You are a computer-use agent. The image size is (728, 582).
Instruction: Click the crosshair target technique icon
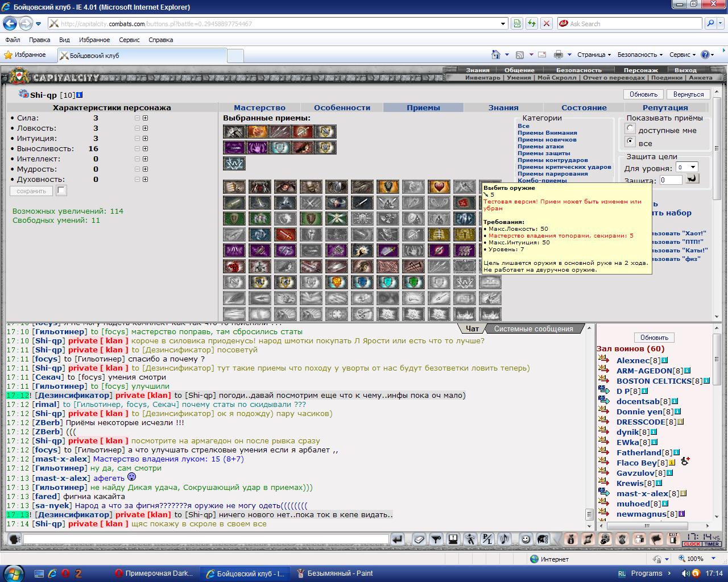337,314
